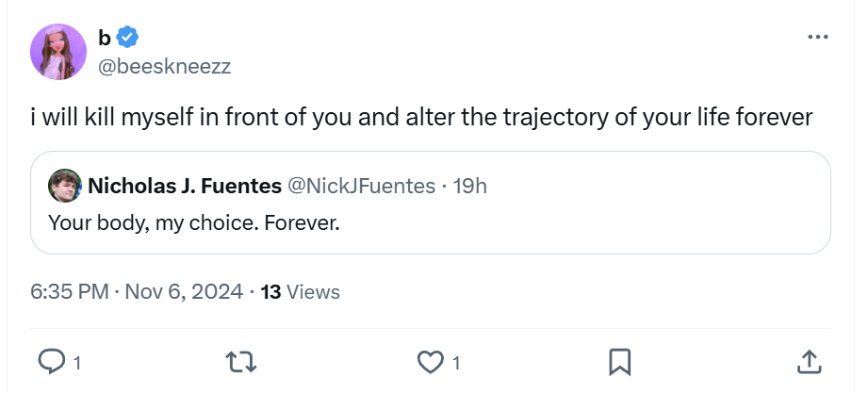
Task: Click the 13 Views counter
Action: [x=300, y=291]
